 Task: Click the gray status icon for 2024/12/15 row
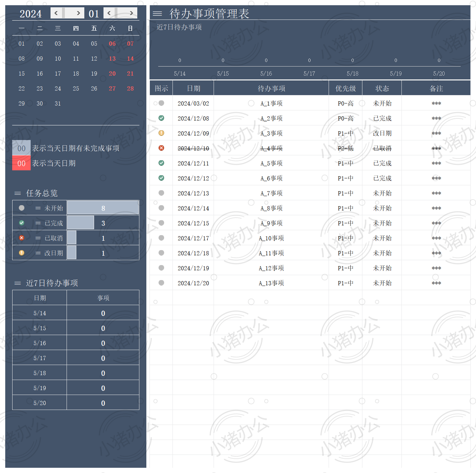point(161,223)
